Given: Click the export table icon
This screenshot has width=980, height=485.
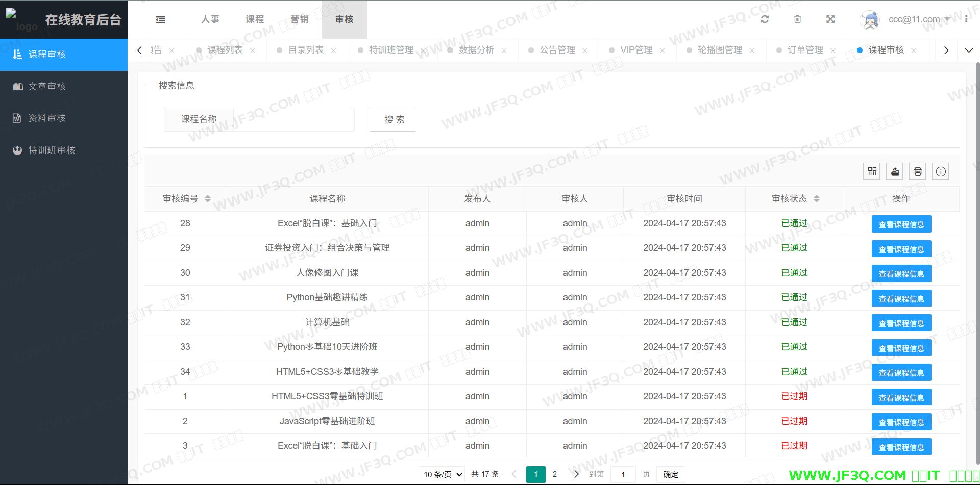Looking at the screenshot, I should click(895, 171).
